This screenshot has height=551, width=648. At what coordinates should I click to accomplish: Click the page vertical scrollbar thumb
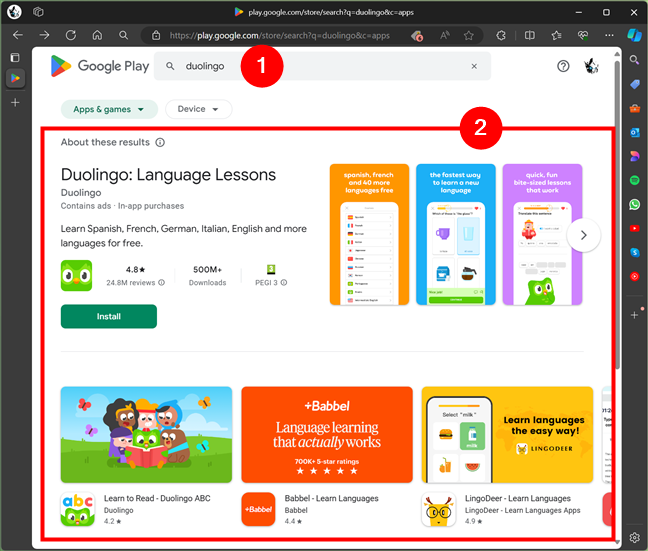pos(617,215)
